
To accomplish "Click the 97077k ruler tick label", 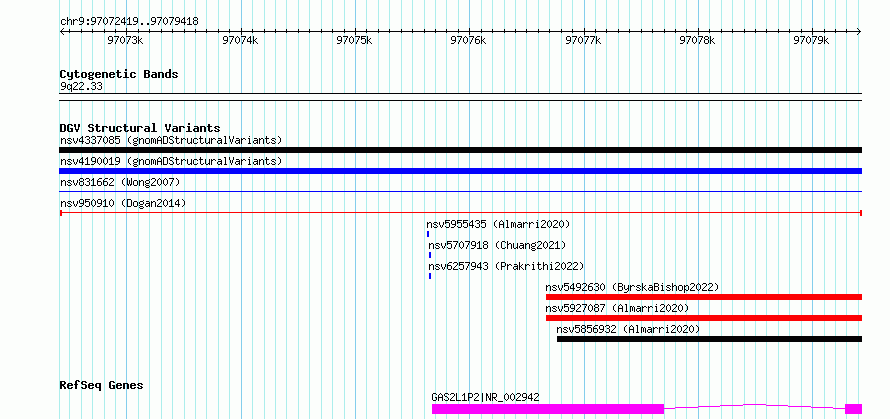I will point(583,40).
